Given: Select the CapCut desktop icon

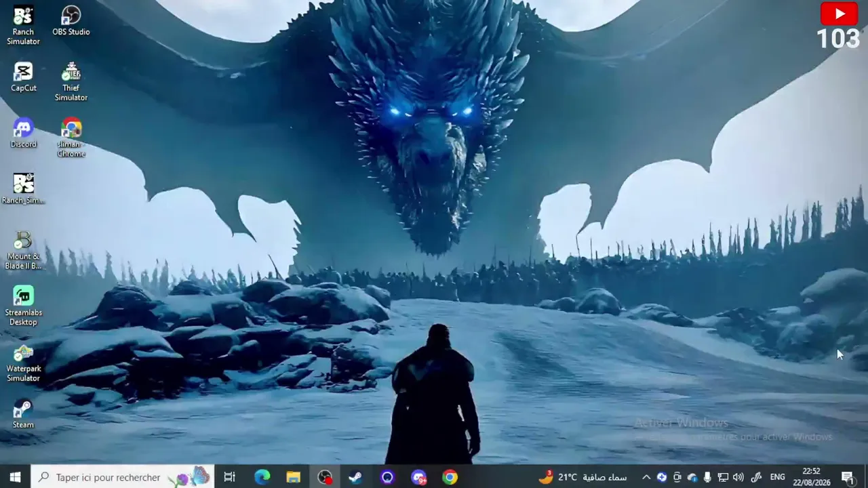Looking at the screenshot, I should 23,77.
